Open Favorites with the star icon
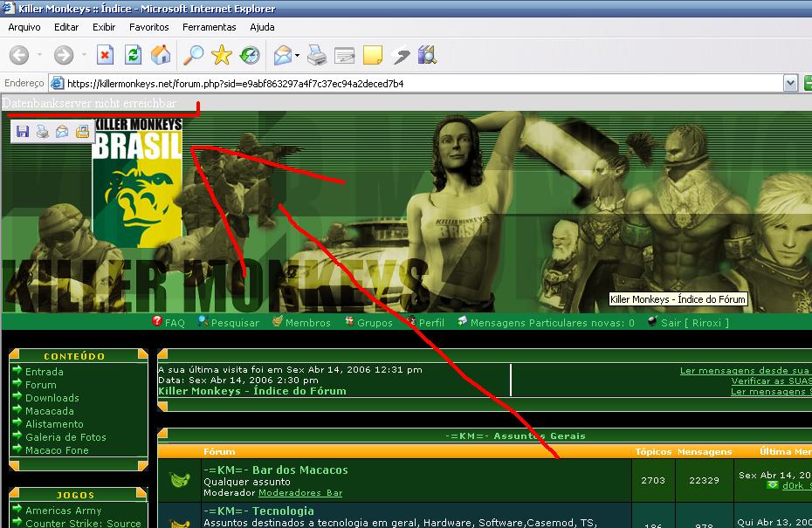Image resolution: width=812 pixels, height=528 pixels. 222,56
